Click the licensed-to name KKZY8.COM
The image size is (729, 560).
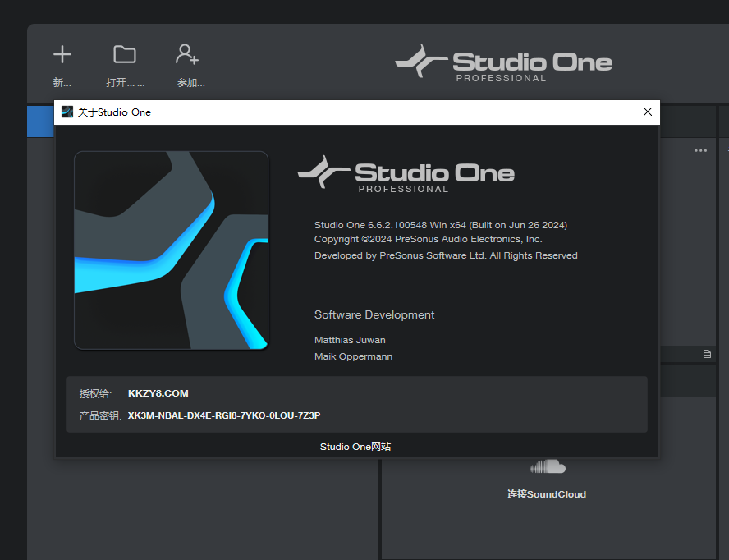click(x=158, y=393)
